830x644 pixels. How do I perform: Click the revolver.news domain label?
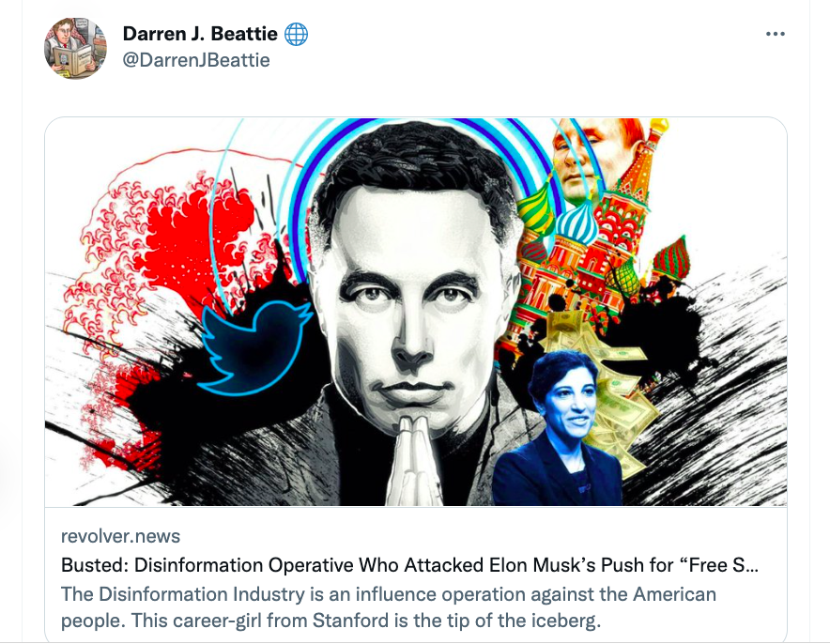[121, 536]
